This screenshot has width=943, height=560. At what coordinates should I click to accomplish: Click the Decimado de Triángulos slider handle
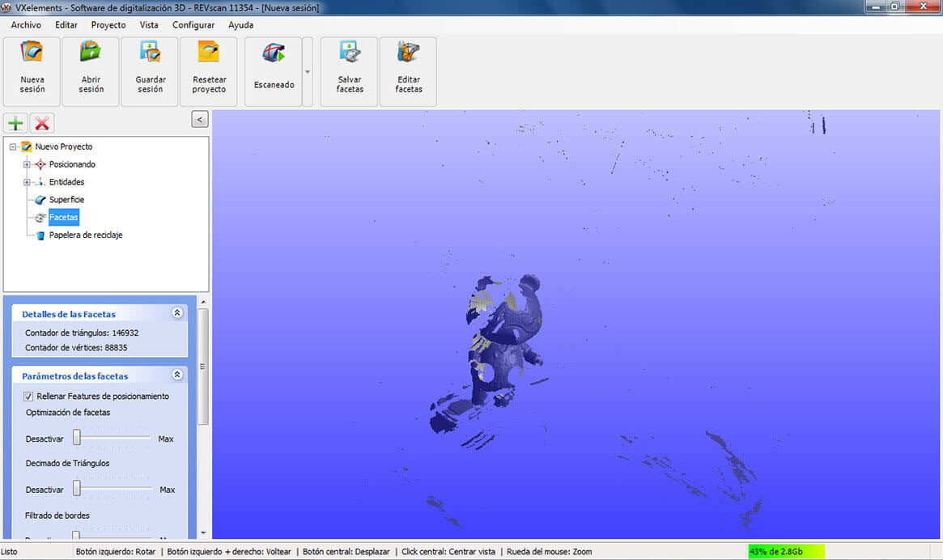77,488
